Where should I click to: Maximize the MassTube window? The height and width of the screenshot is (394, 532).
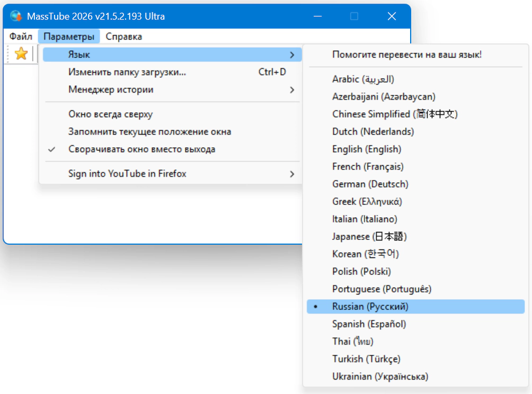[x=354, y=16]
